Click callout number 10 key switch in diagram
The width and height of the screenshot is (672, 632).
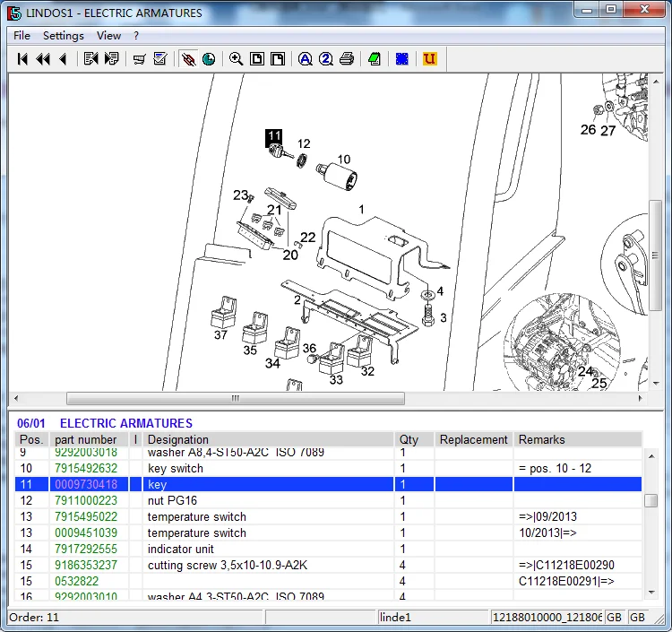coord(344,160)
